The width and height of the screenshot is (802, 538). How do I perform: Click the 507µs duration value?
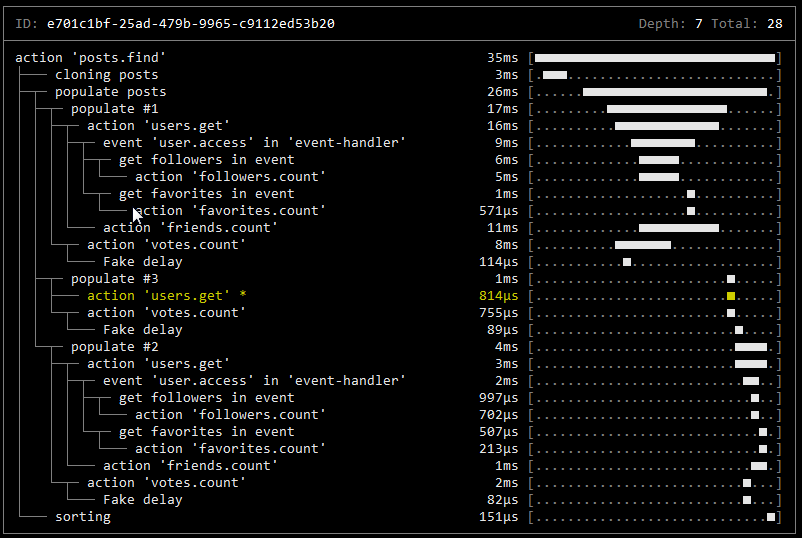pyautogui.click(x=499, y=432)
